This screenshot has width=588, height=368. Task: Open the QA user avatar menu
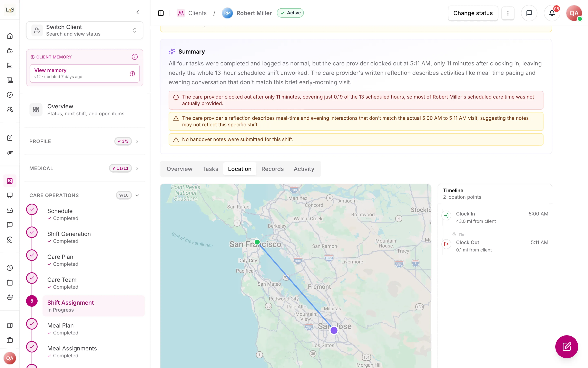click(574, 13)
